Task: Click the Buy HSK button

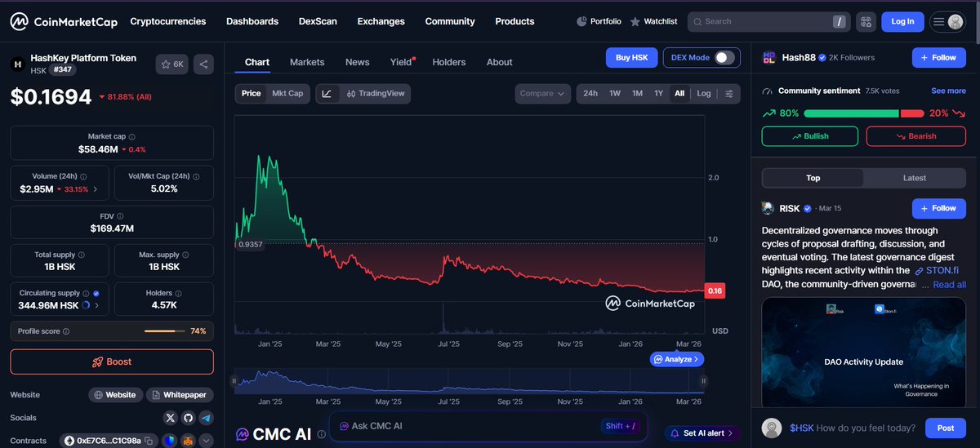Action: [631, 57]
